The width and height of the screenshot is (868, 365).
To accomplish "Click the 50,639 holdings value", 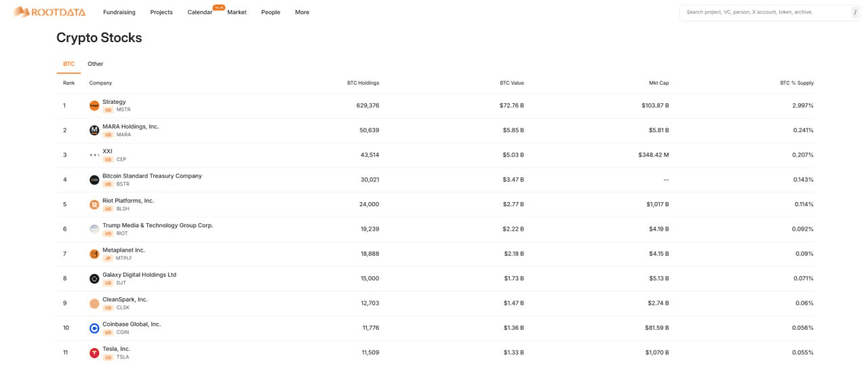I will (369, 130).
